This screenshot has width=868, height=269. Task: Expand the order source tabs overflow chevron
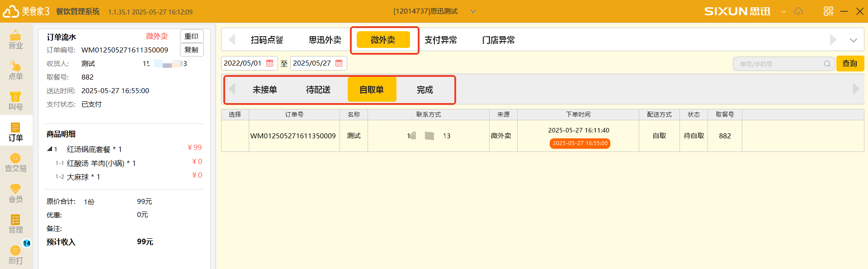[x=853, y=40]
